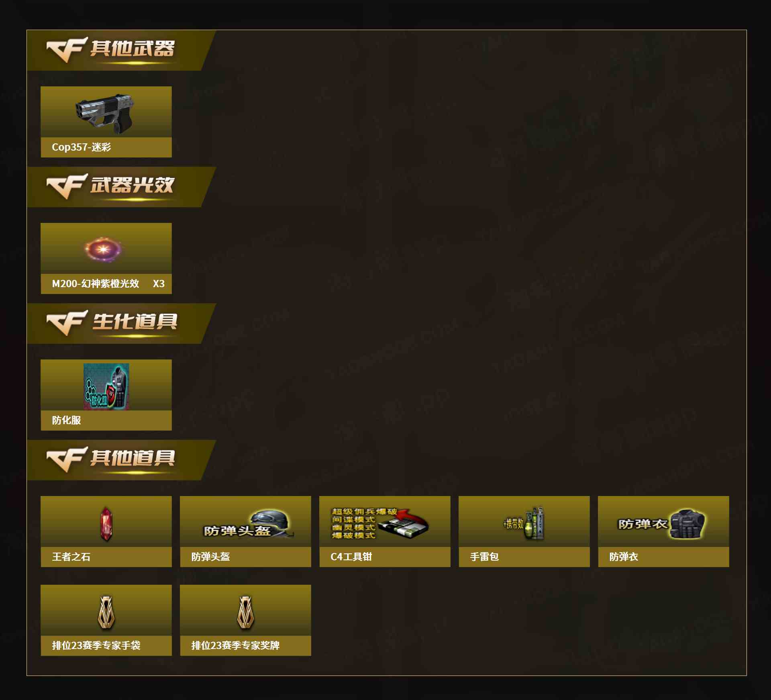The image size is (771, 700).
Task: Select the 生化道具 category banner
Action: coord(121,324)
